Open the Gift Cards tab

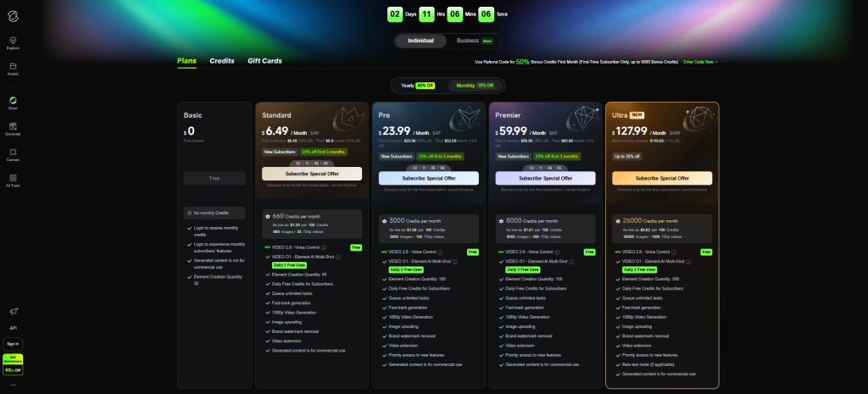pyautogui.click(x=264, y=61)
